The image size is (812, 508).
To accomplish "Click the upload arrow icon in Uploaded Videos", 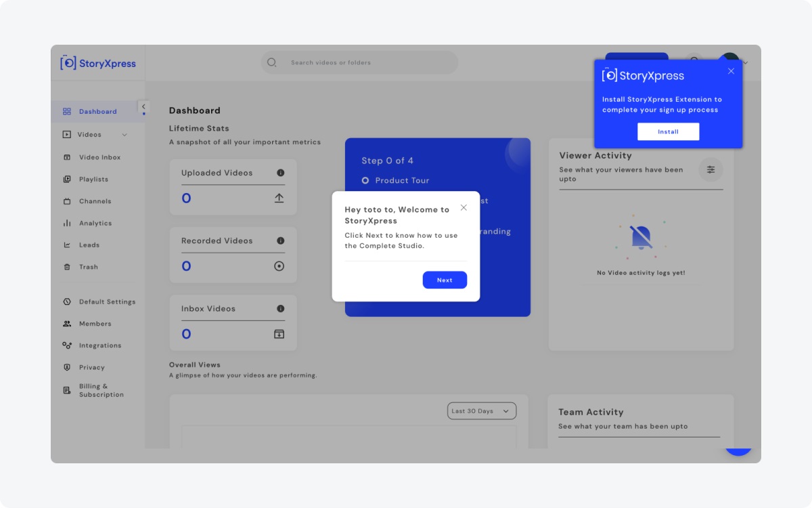I will (279, 198).
